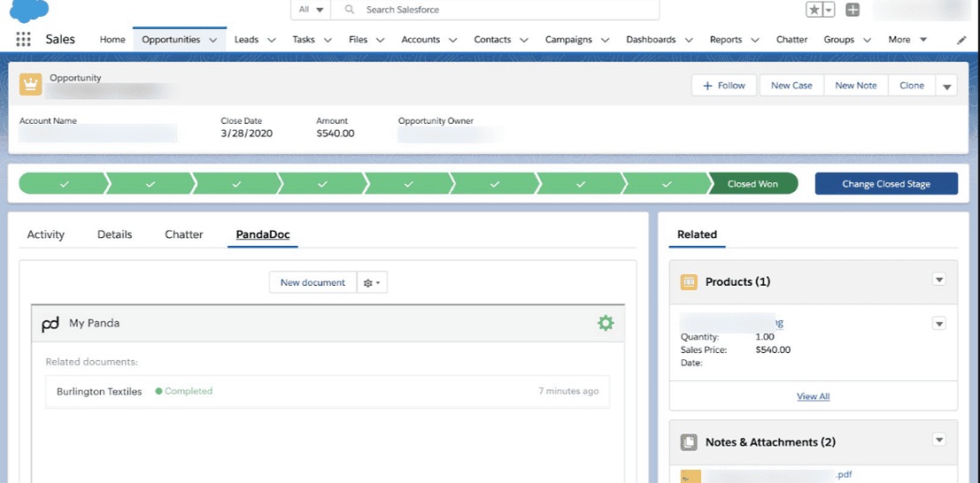Open the All search scope dropdown
This screenshot has height=483, width=980.
(311, 10)
